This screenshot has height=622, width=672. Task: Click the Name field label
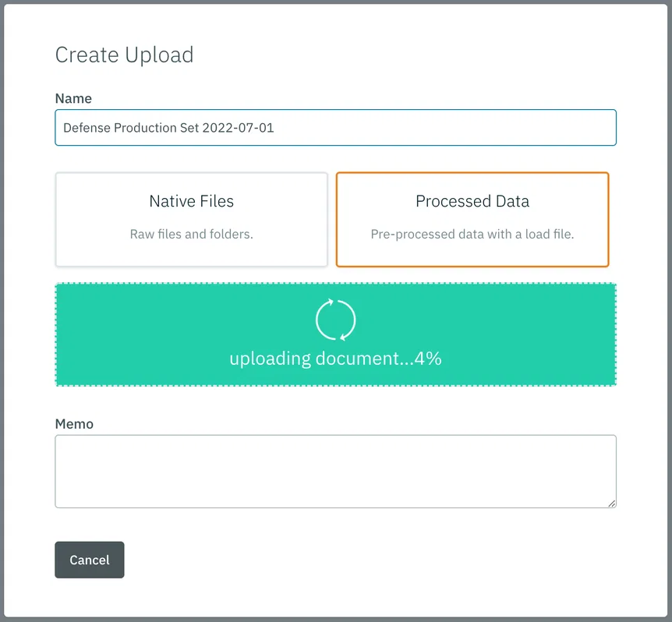point(73,98)
